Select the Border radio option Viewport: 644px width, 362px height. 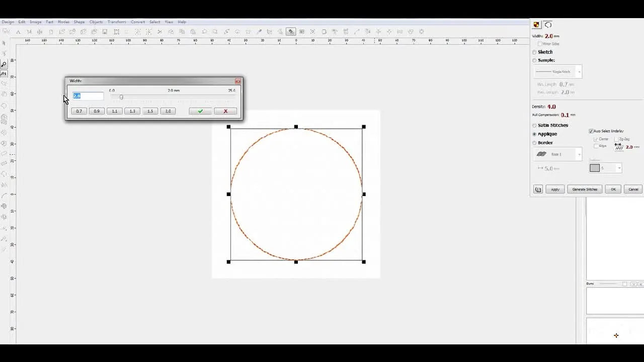[534, 143]
